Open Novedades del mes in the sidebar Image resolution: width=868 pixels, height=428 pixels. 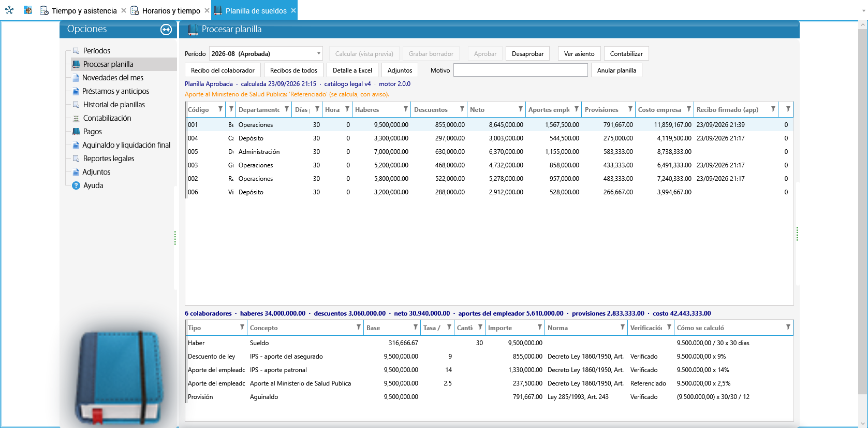click(x=113, y=78)
